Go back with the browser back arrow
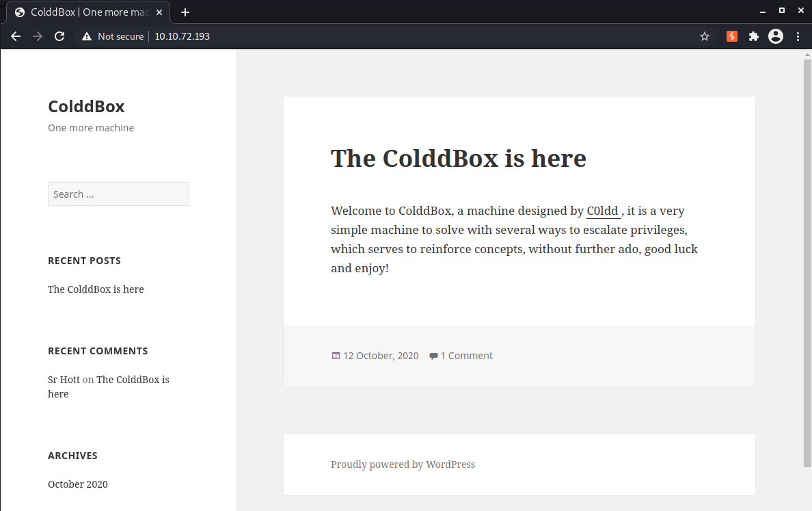 click(16, 36)
